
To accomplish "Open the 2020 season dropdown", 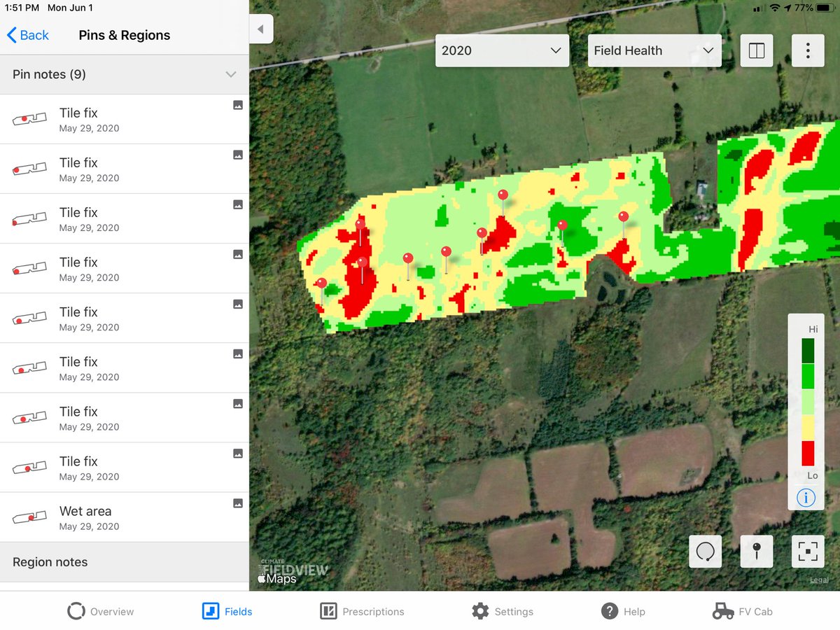I will (x=502, y=50).
